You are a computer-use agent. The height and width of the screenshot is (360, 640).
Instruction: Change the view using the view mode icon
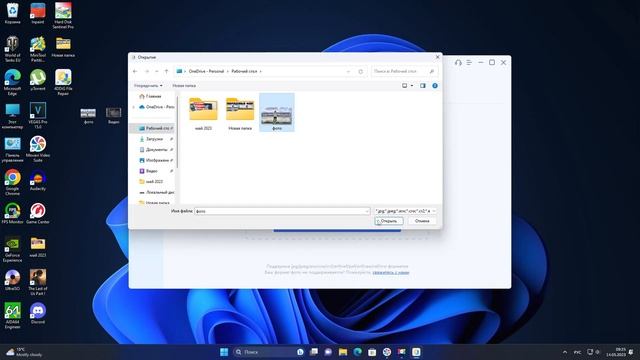point(404,86)
